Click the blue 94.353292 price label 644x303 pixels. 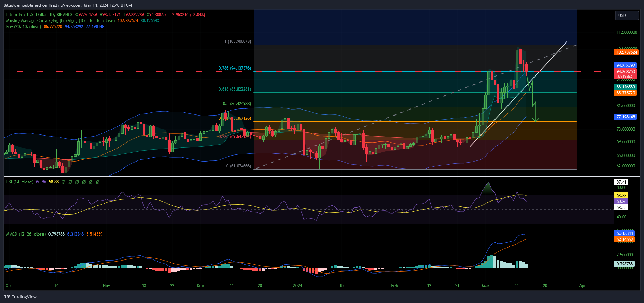pos(626,66)
